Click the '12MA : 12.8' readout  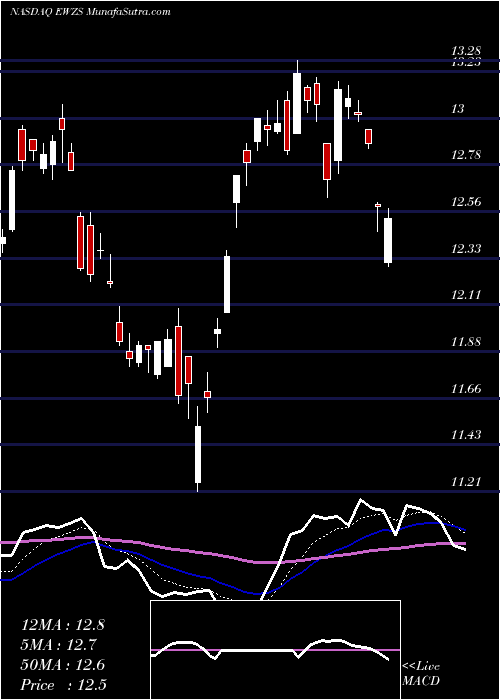click(x=63, y=625)
